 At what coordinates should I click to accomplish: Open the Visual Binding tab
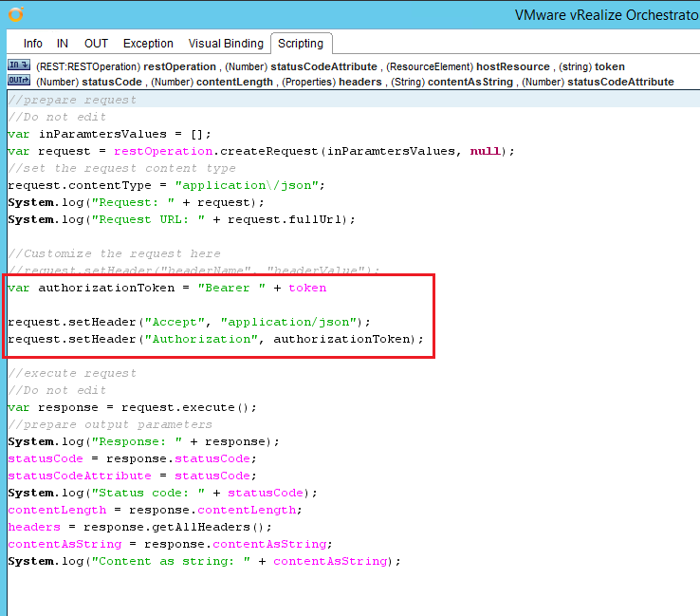click(226, 44)
